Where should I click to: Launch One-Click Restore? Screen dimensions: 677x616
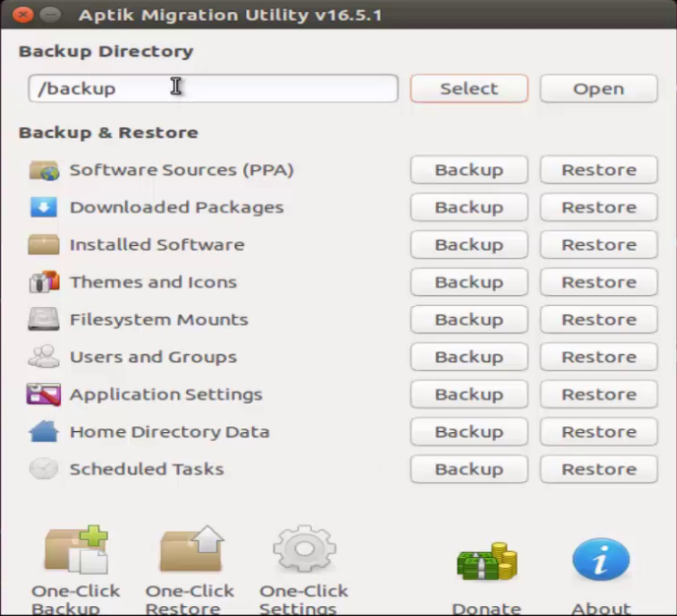pos(191,570)
